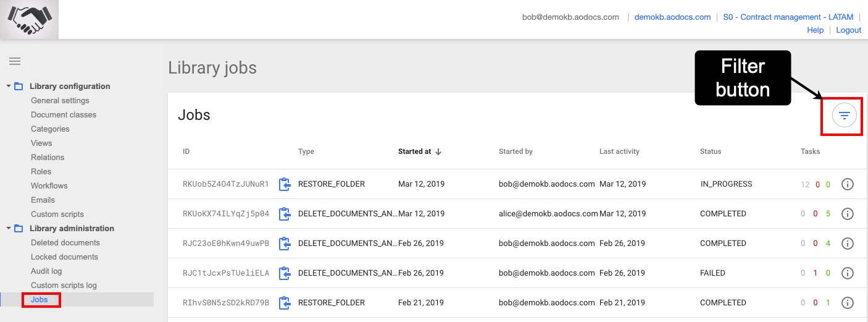Image resolution: width=868 pixels, height=322 pixels.
Task: Open info for Feb 21 RESTORE_FOLDER job
Action: click(848, 303)
